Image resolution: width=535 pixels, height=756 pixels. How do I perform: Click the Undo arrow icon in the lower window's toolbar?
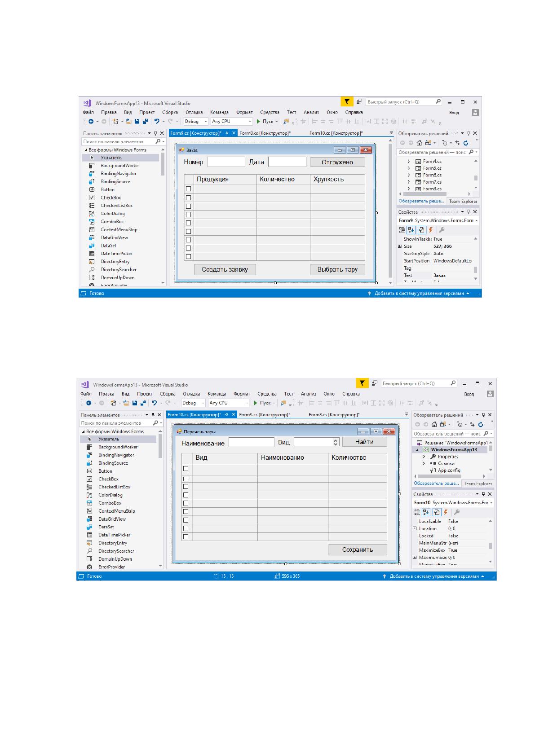coord(155,403)
